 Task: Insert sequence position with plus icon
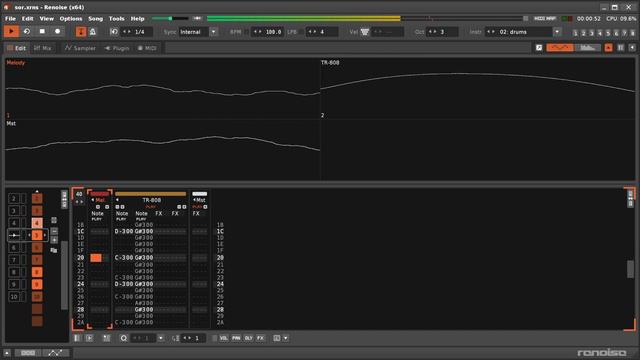(54, 240)
